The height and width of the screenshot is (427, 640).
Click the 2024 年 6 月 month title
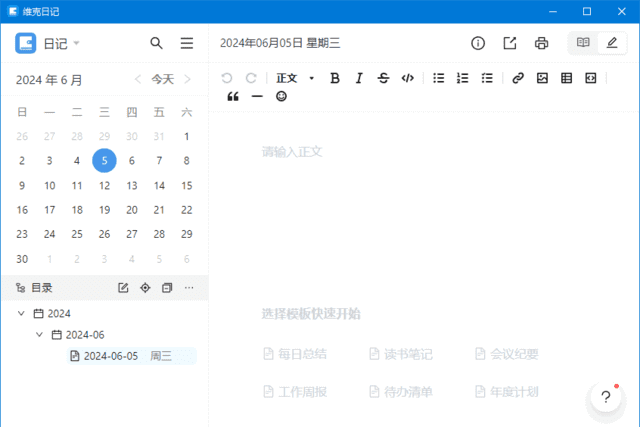coord(49,80)
